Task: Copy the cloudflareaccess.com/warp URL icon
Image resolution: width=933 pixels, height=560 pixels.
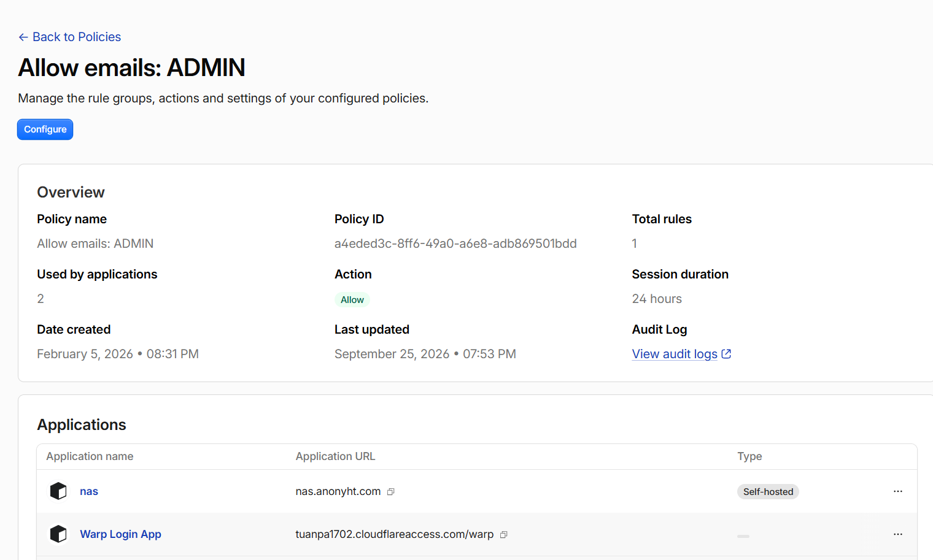Action: [x=504, y=535]
